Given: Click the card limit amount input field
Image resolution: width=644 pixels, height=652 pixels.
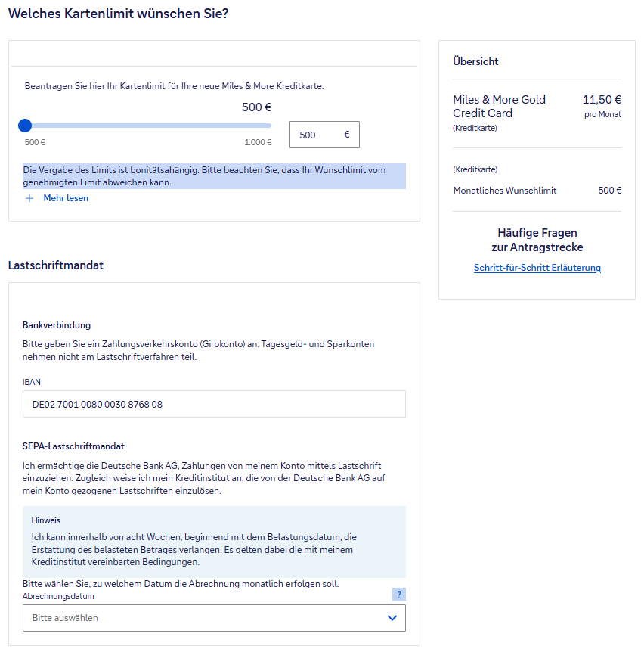Looking at the screenshot, I should [317, 135].
